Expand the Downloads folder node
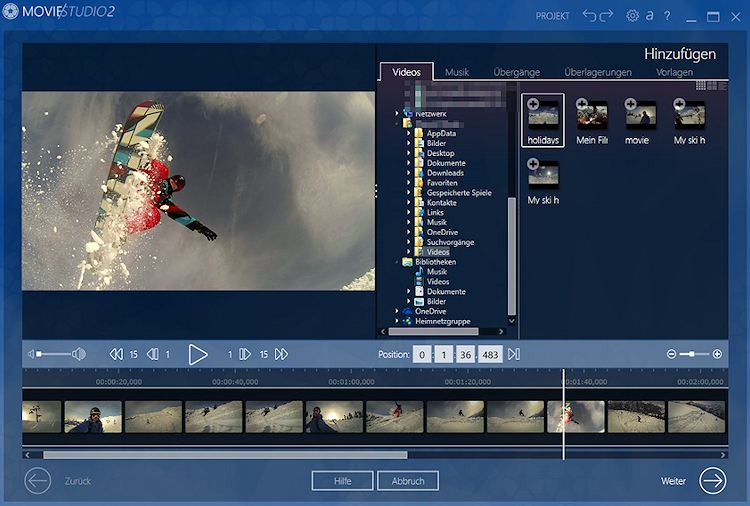 (x=409, y=173)
